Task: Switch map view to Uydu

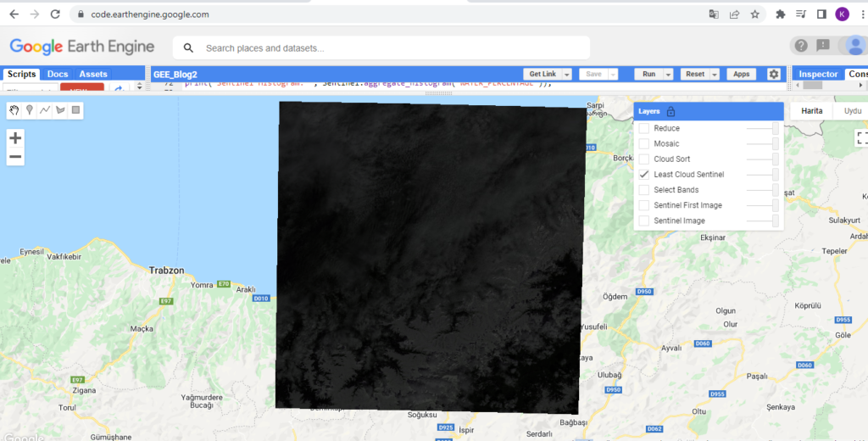Action: click(850, 111)
